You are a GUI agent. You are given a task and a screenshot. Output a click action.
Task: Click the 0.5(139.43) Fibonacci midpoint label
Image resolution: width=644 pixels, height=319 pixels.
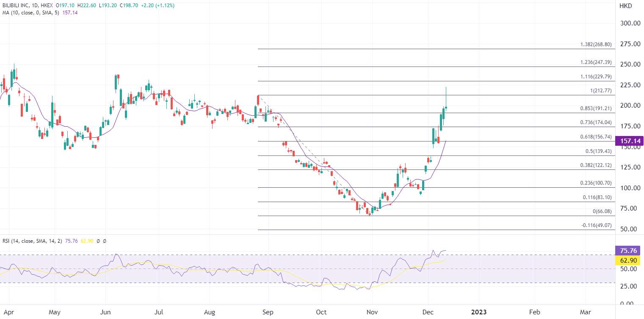[599, 151]
